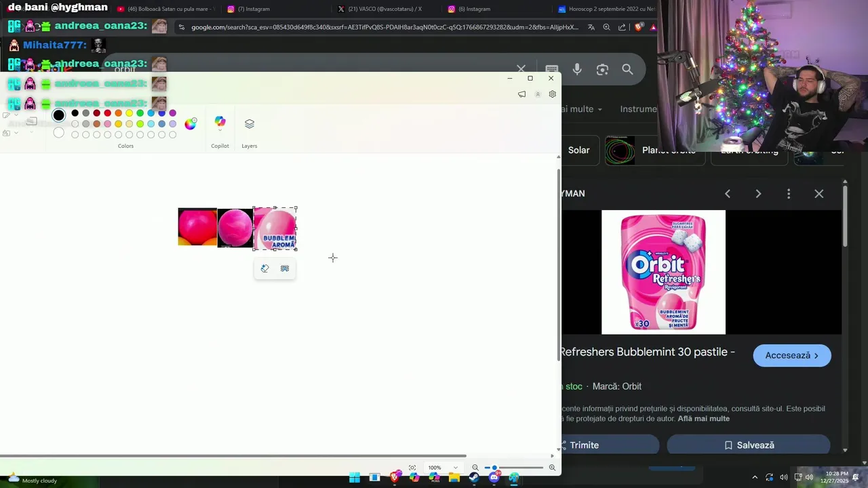This screenshot has width=868, height=488.
Task: Open Refreshers Bubblemint 30 pastile title link
Action: tap(648, 352)
